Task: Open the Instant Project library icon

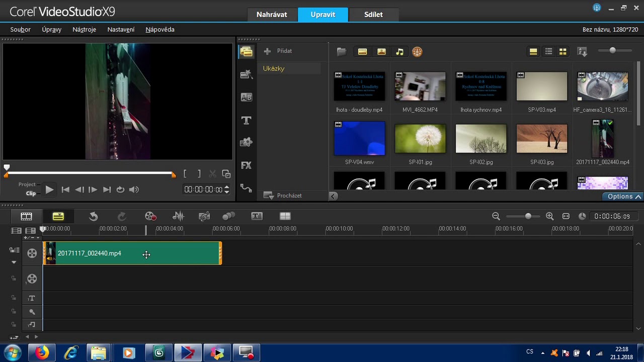Action: tap(246, 74)
